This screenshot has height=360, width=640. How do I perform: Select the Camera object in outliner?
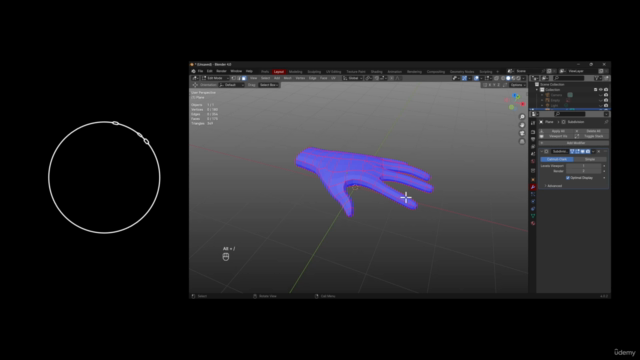556,95
